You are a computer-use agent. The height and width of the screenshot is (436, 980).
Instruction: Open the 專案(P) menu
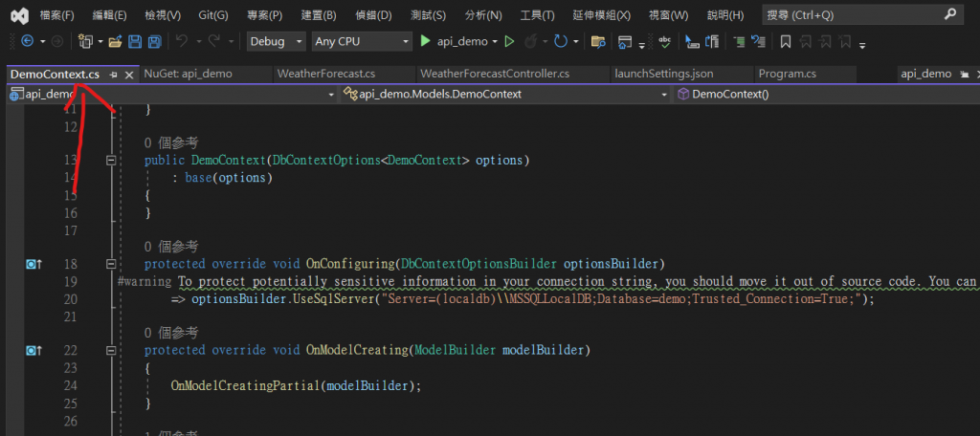(x=265, y=15)
